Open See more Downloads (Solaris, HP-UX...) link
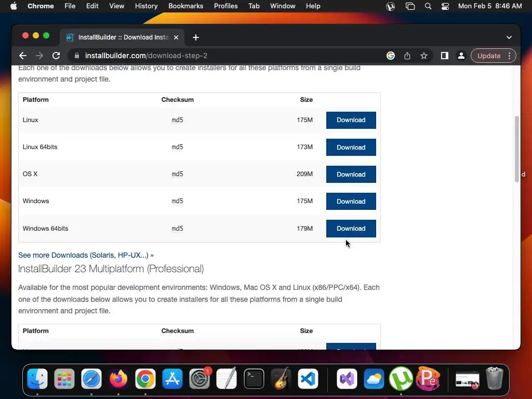The height and width of the screenshot is (399, 532). tap(86, 255)
